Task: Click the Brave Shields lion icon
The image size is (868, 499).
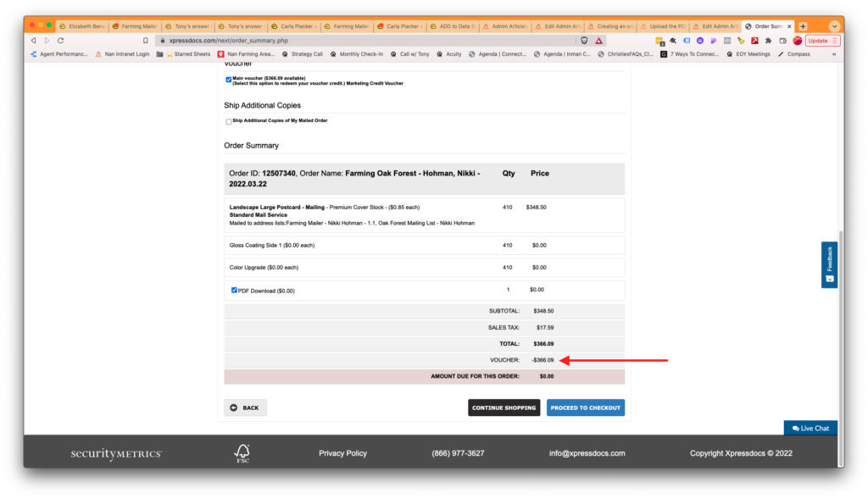Action: 584,41
